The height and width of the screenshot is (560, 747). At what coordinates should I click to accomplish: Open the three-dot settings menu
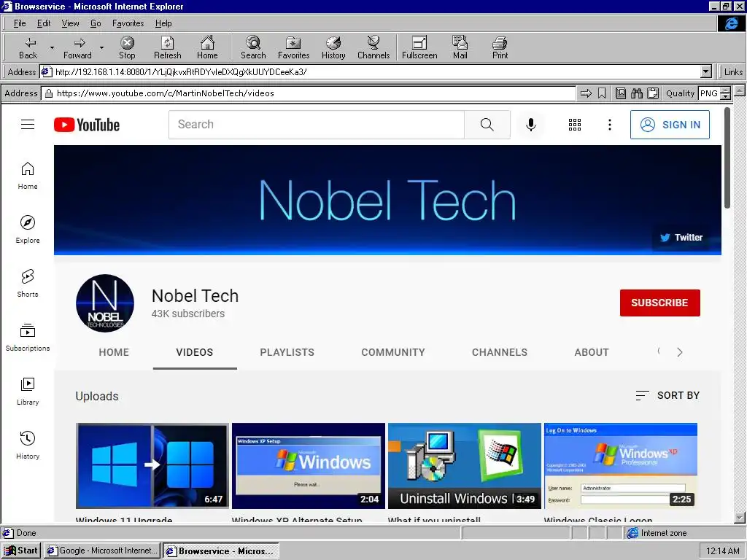pos(609,125)
